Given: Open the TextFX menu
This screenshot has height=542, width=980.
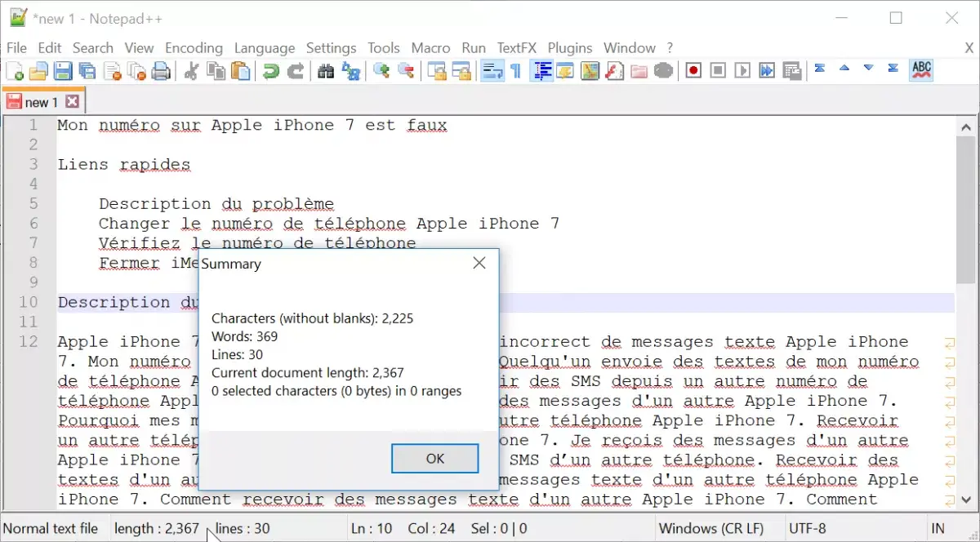Looking at the screenshot, I should (517, 48).
